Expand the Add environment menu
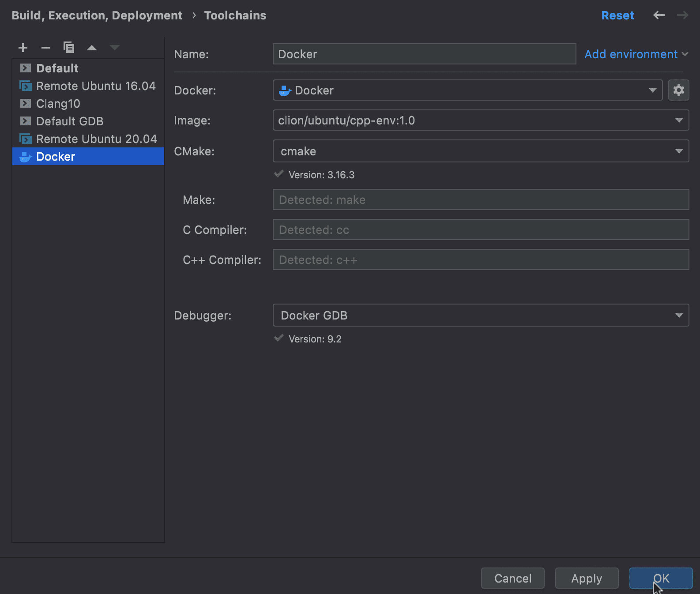This screenshot has width=700, height=594. tap(636, 54)
